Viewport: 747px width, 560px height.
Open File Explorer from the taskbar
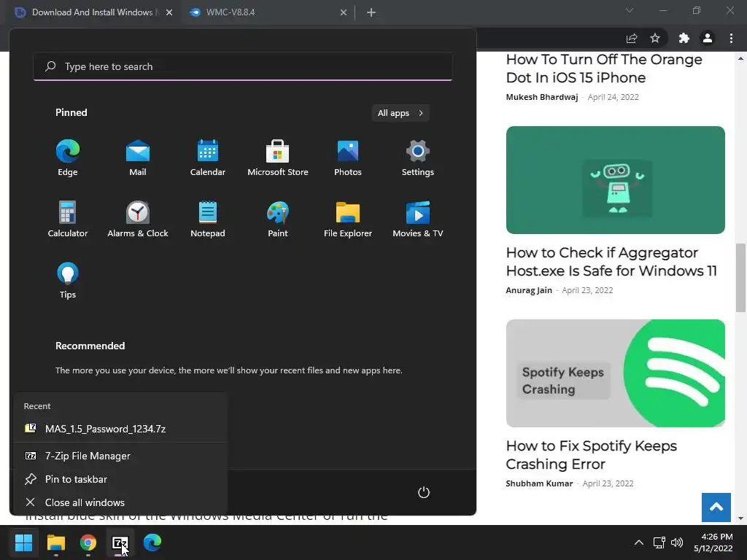point(55,542)
